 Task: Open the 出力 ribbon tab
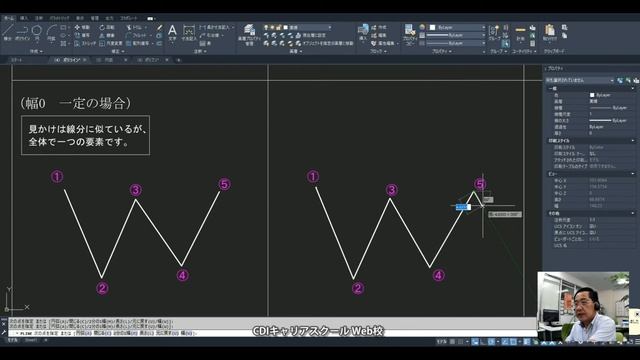coord(109,18)
